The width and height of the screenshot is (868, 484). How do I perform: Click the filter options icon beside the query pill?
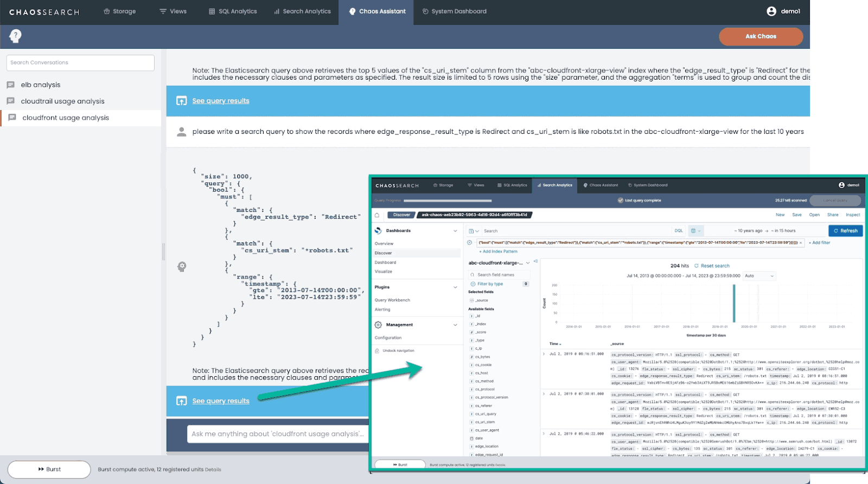point(470,243)
